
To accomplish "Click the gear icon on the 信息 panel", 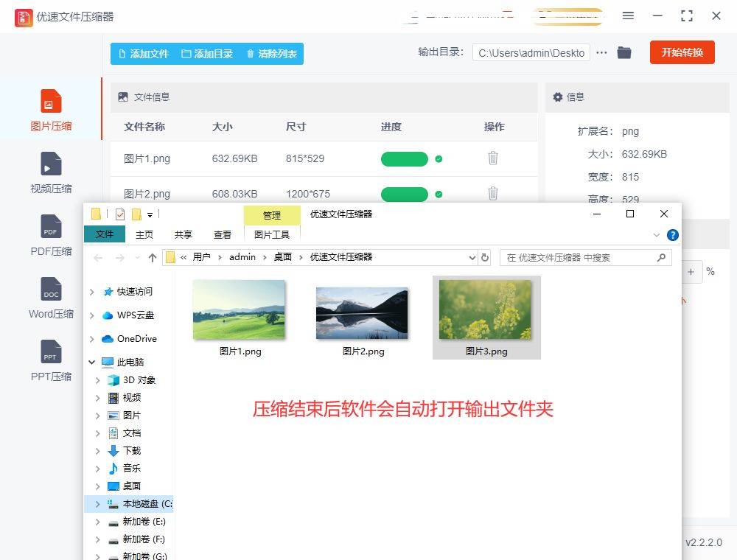I will pos(556,97).
